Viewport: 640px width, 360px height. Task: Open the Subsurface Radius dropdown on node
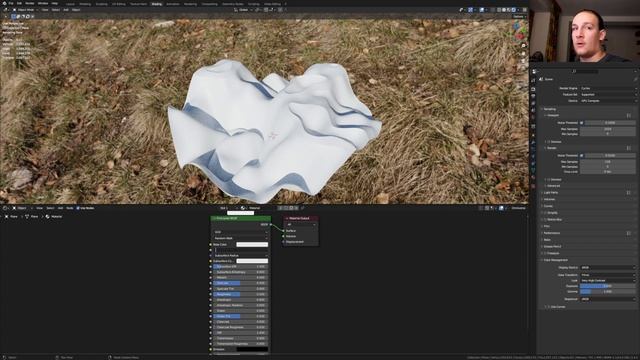[x=240, y=256]
